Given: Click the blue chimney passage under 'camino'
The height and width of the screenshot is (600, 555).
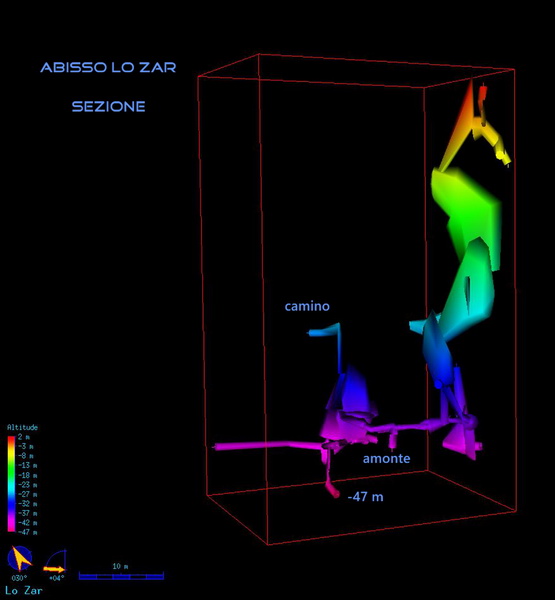Looking at the screenshot, I should pos(338,349).
